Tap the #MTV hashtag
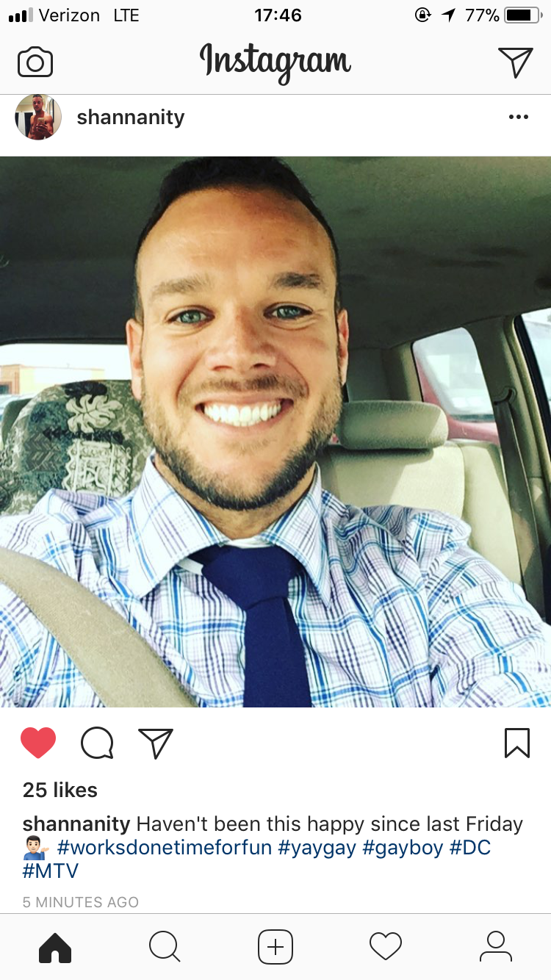Screen dimensions: 551x980 [51, 871]
